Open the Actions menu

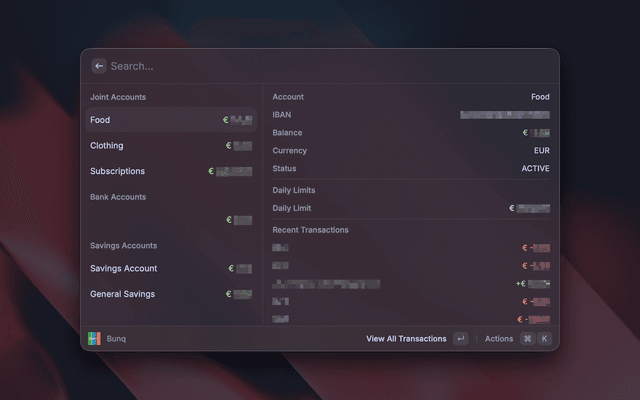point(499,339)
